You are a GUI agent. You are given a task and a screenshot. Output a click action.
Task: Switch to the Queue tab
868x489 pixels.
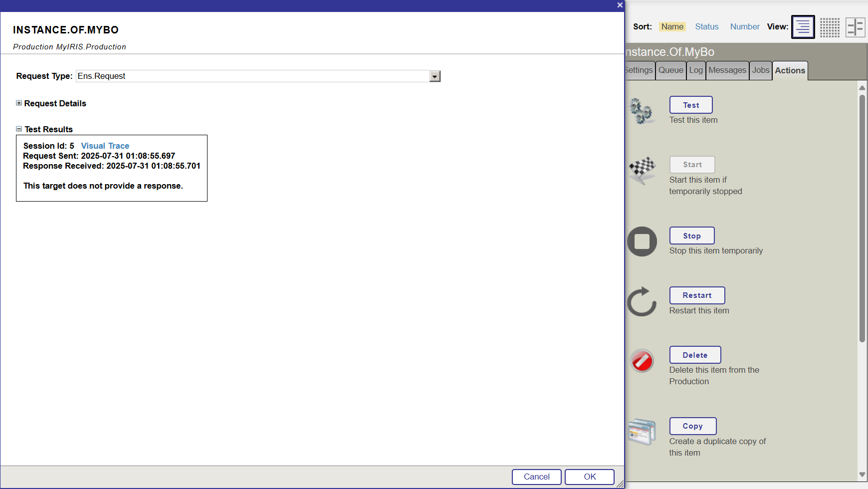tap(670, 70)
